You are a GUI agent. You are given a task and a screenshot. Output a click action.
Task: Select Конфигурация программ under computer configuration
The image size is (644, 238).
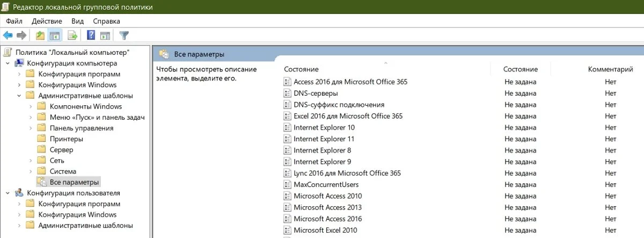click(79, 74)
